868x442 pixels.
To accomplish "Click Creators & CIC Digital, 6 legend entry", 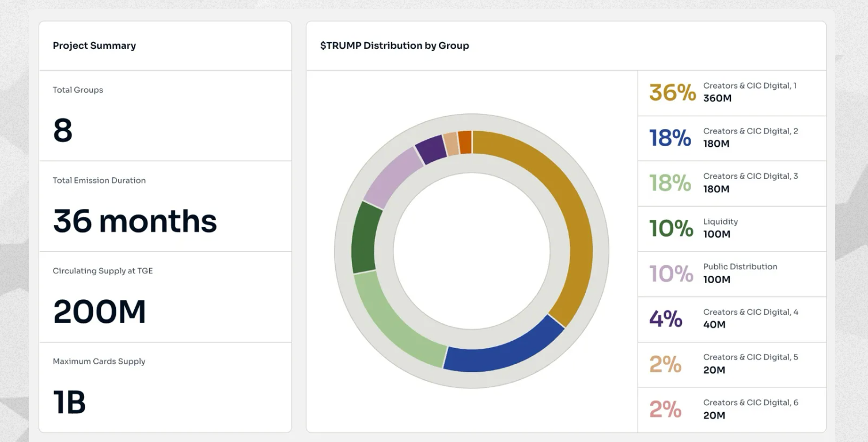I will [731, 409].
